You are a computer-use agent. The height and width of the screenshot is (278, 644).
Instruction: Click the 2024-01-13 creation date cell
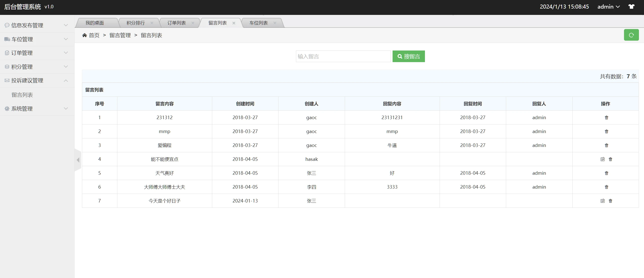245,201
